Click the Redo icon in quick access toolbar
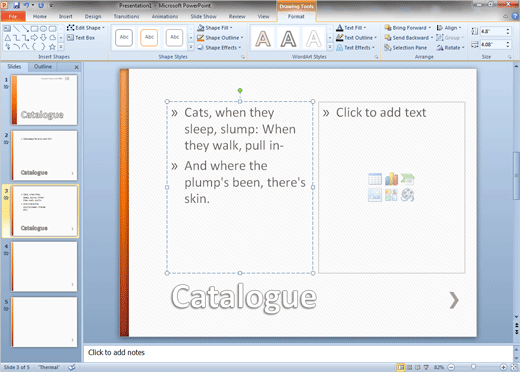Viewport: 520px width, 372px height. click(x=41, y=5)
